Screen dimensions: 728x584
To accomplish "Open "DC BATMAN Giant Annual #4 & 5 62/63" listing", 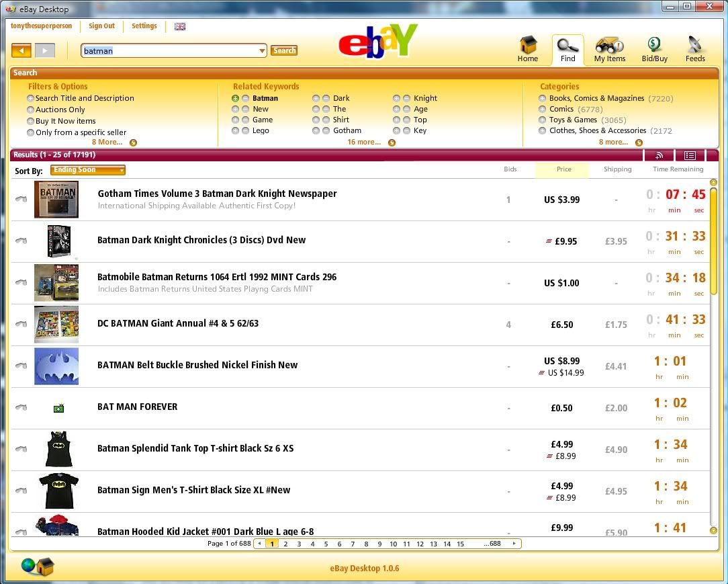I will 178,323.
